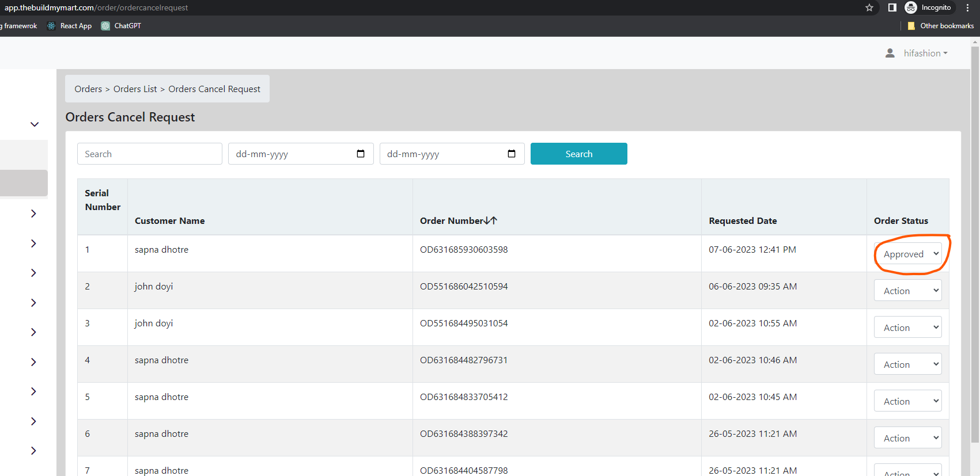Open the hifashion account dropdown

[925, 53]
